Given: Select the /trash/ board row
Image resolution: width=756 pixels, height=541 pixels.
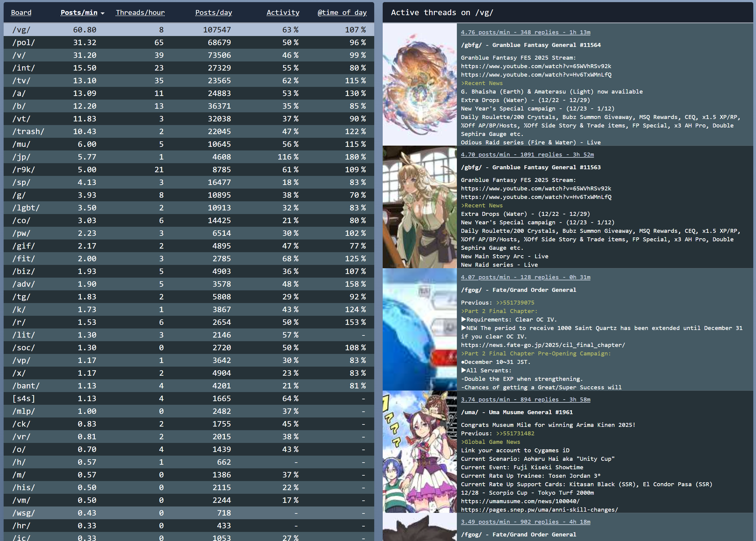Looking at the screenshot, I should (28, 132).
